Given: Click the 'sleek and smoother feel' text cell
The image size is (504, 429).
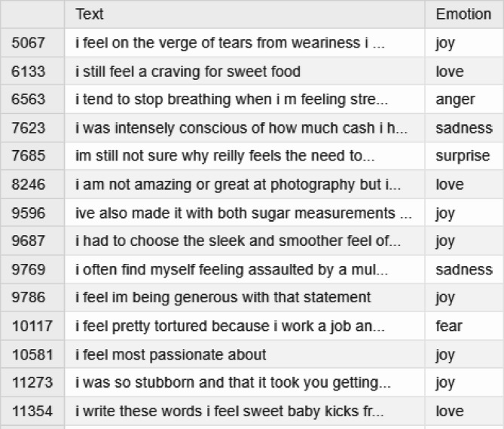Looking at the screenshot, I should click(x=237, y=241).
